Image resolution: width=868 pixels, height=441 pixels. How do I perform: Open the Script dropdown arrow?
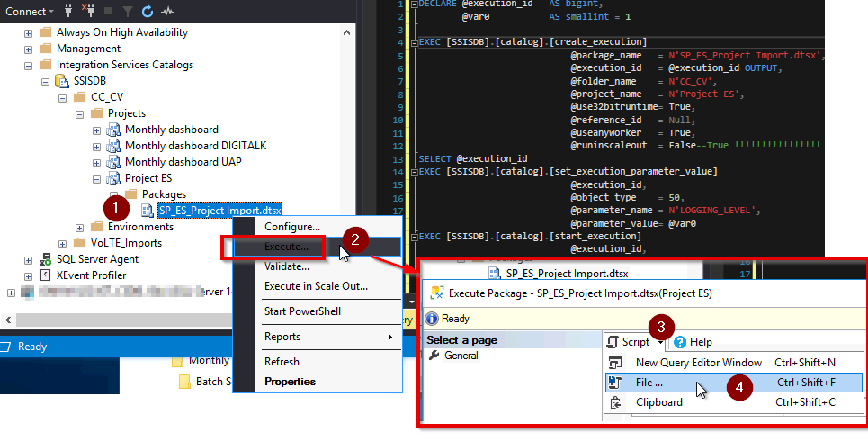660,343
